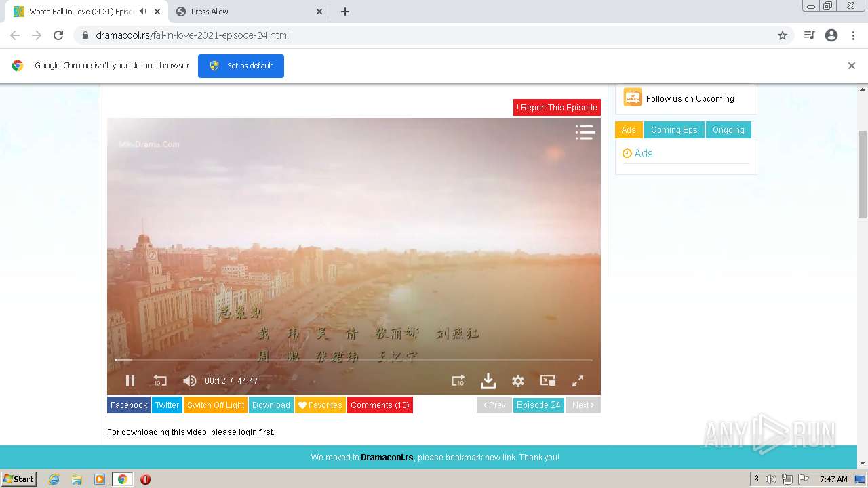Click the page vertical scrollbar

click(x=863, y=174)
